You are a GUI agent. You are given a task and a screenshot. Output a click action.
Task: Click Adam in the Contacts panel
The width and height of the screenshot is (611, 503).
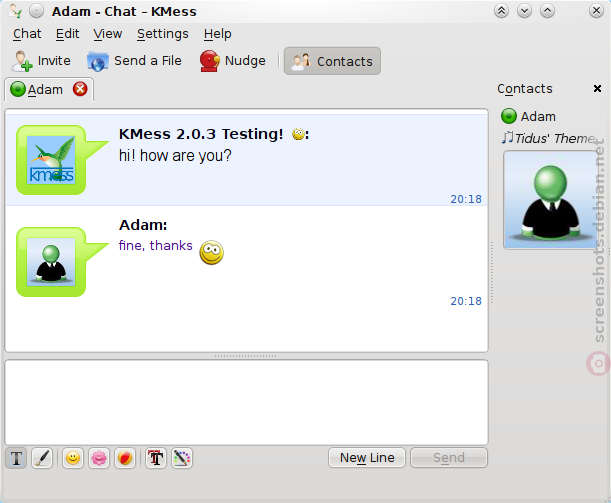pos(529,116)
